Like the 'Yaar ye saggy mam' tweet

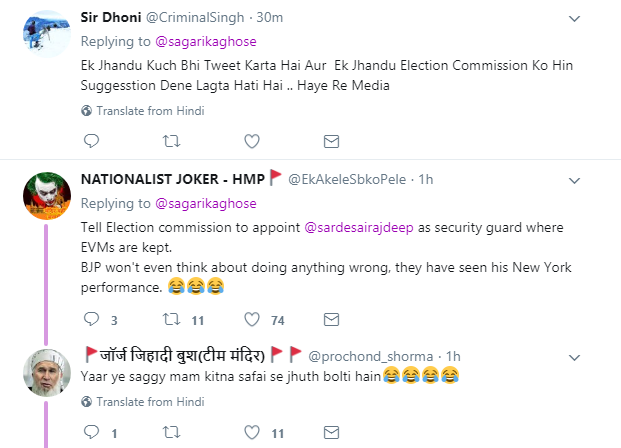[x=252, y=433]
